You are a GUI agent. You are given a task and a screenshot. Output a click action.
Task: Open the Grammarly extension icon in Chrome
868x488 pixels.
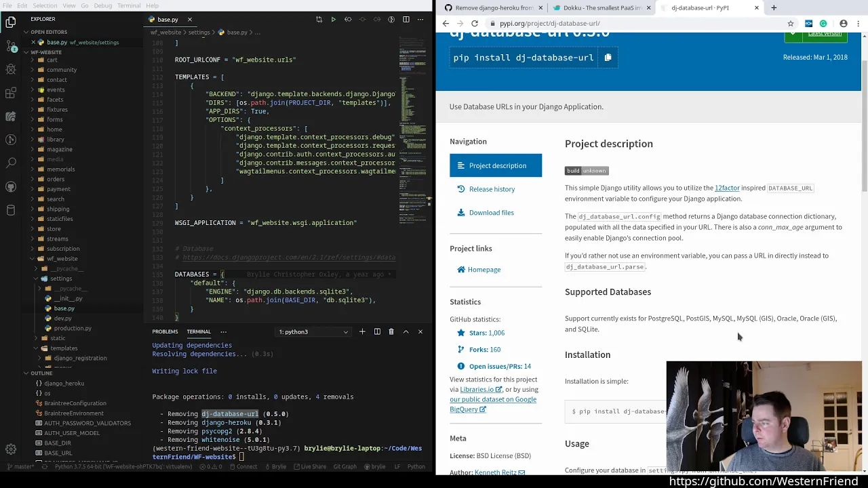click(823, 23)
